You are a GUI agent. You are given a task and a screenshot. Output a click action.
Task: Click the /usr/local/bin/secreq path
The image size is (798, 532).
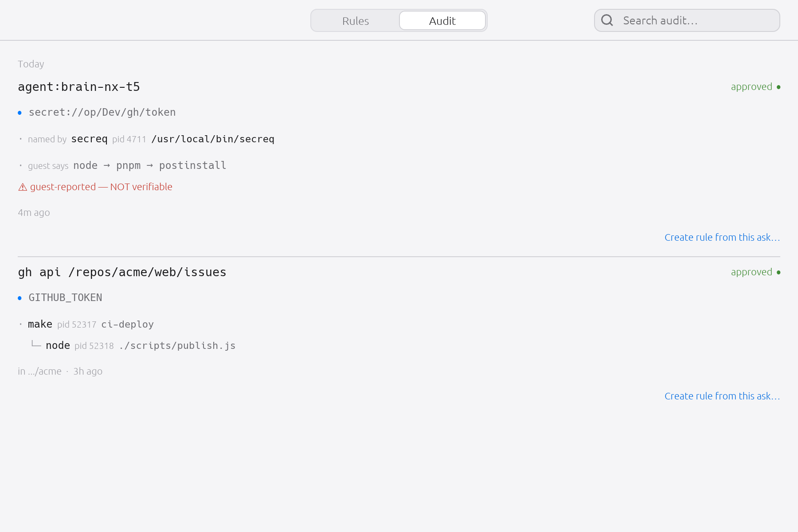tap(213, 139)
